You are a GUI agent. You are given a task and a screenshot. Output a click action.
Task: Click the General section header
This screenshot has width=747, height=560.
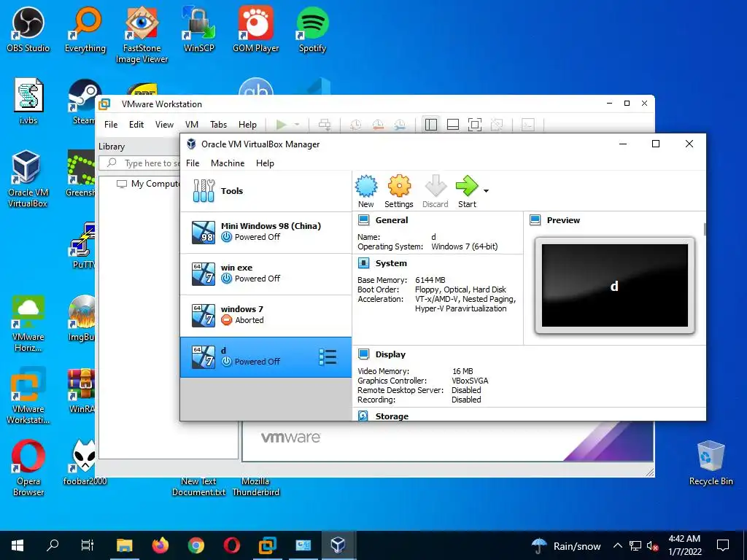(391, 220)
